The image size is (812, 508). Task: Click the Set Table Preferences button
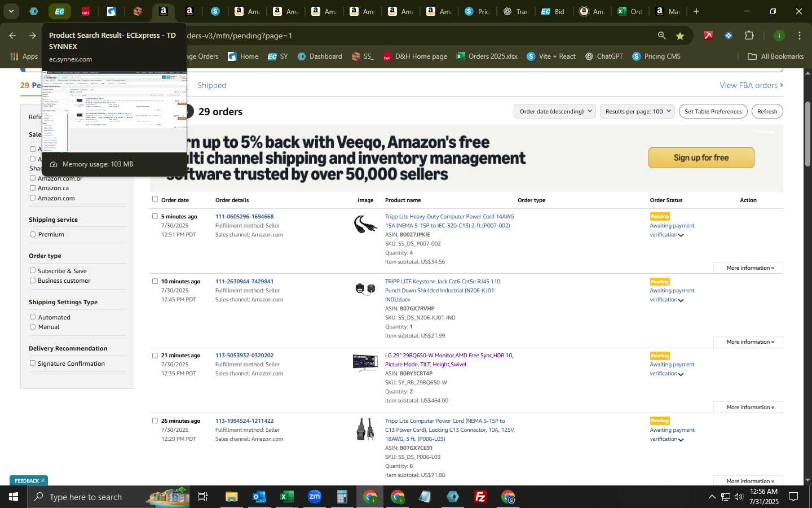pyautogui.click(x=713, y=111)
